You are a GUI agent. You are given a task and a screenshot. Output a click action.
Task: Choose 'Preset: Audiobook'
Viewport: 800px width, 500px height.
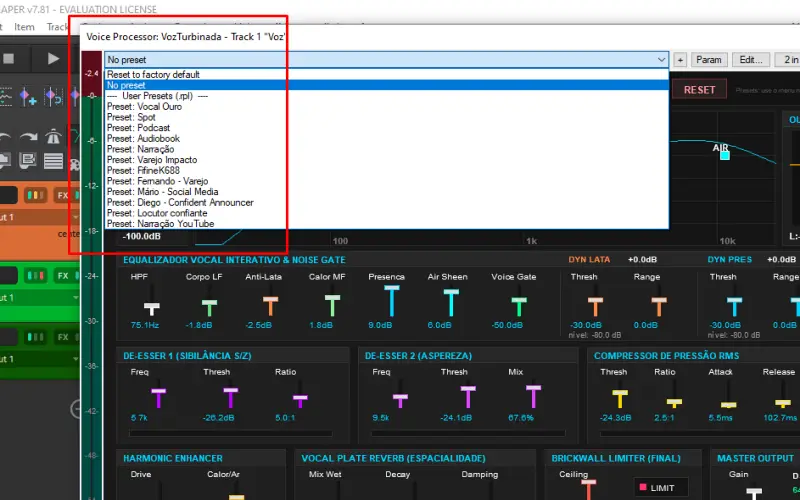tap(386, 139)
